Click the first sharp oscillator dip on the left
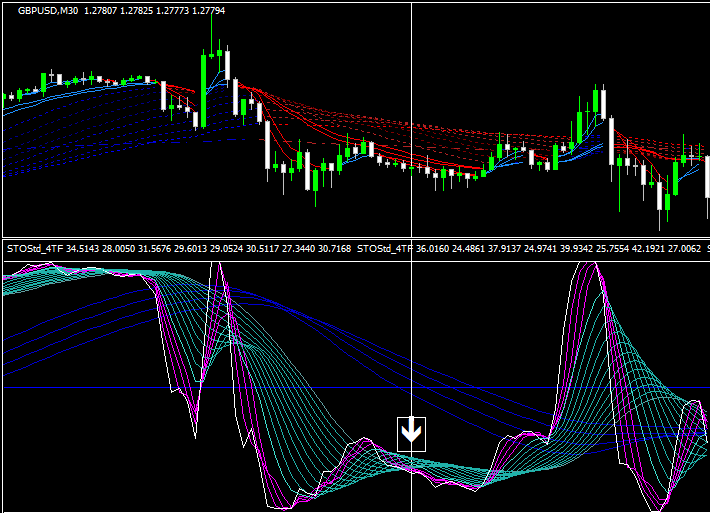710x513 pixels. [x=192, y=425]
